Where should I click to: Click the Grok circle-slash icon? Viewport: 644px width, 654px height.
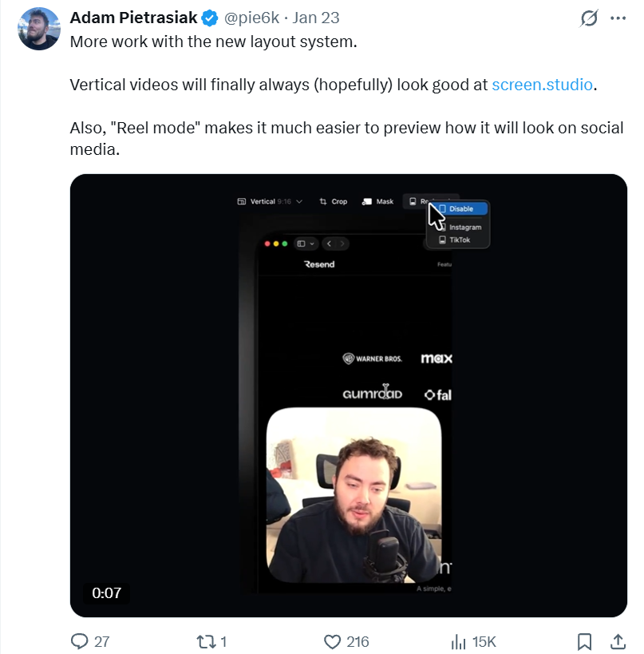tap(589, 18)
